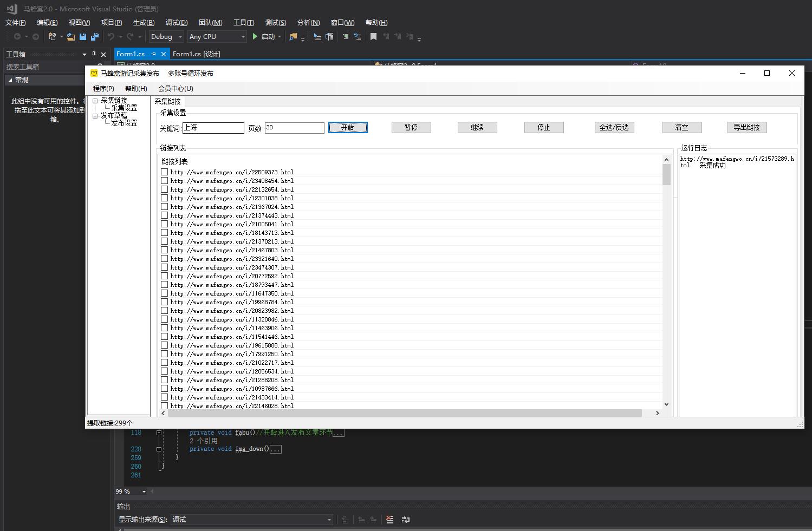Select the 采集链接 tab in the app
The height and width of the screenshot is (531, 812).
point(167,101)
